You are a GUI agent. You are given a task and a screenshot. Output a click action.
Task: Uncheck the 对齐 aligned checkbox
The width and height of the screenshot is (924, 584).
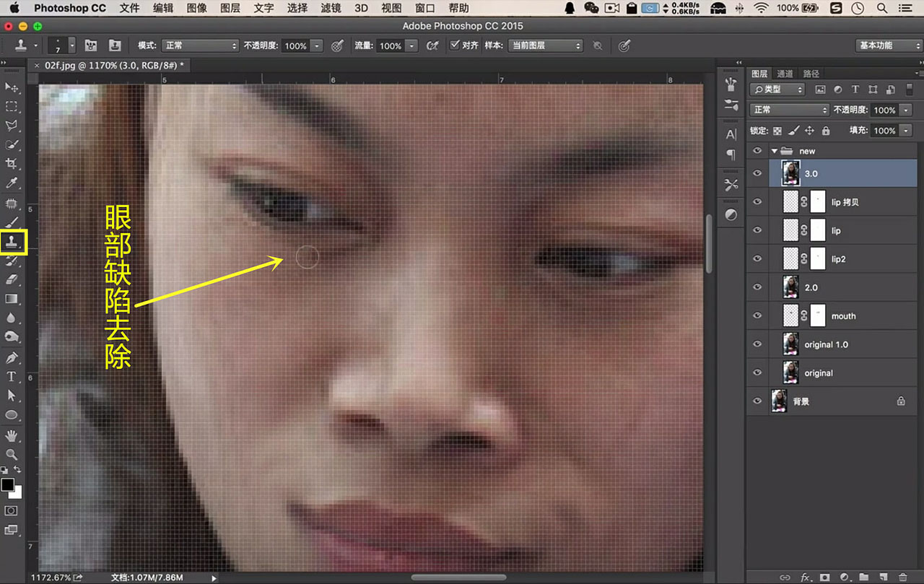coord(455,45)
